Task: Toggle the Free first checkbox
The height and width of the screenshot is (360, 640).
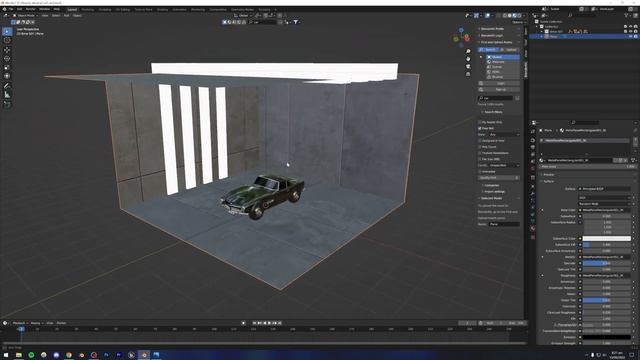Action: pos(480,128)
